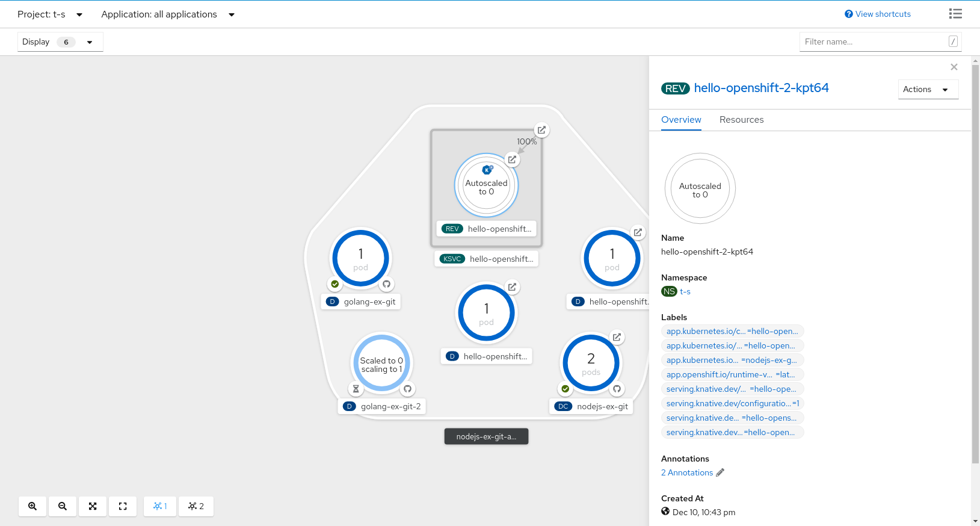Open GitHub source of nodejs-ex-git

tap(617, 389)
